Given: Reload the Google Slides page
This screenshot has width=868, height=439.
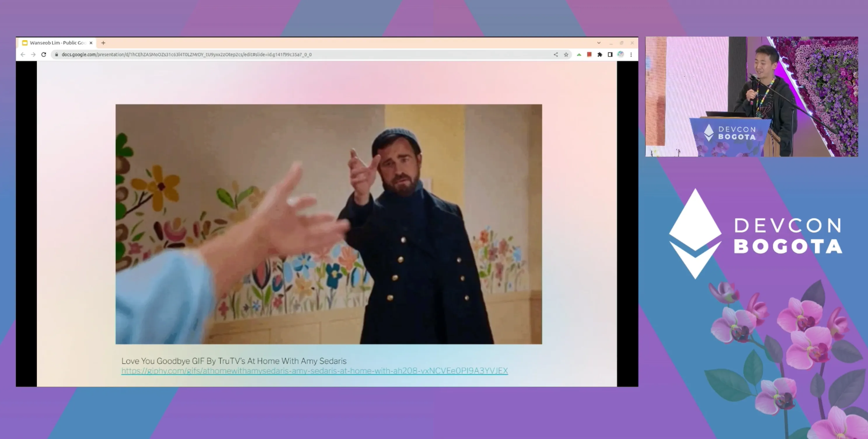Looking at the screenshot, I should pos(43,54).
